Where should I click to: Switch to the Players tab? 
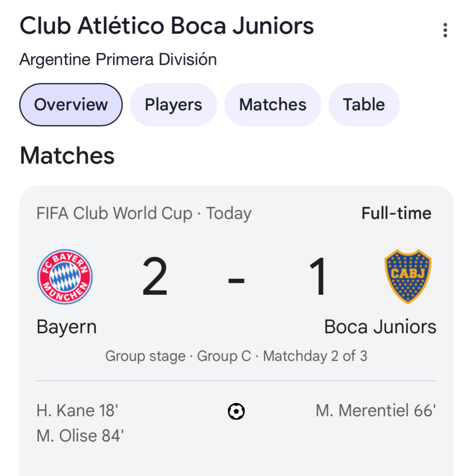(x=173, y=105)
